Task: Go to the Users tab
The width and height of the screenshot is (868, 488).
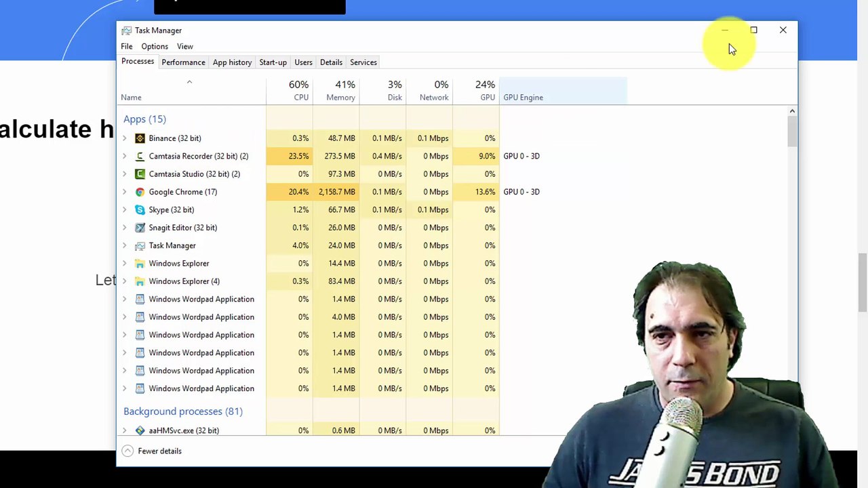Action: 303,62
